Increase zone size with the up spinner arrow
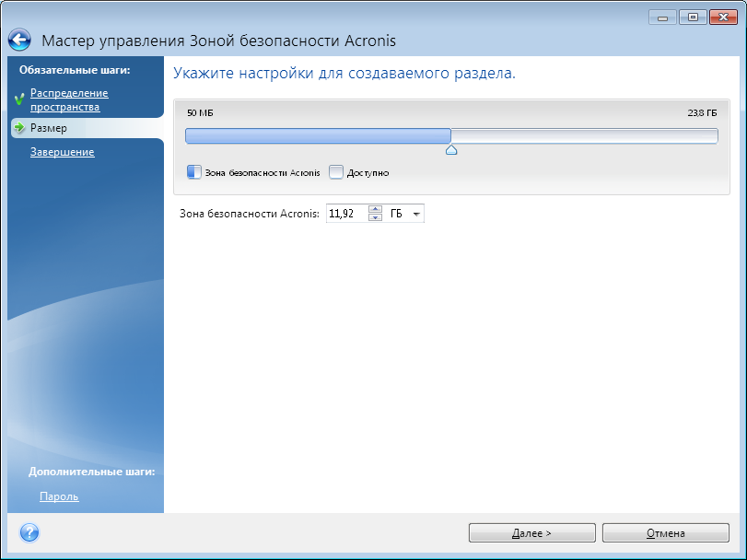This screenshot has width=747, height=560. click(375, 209)
